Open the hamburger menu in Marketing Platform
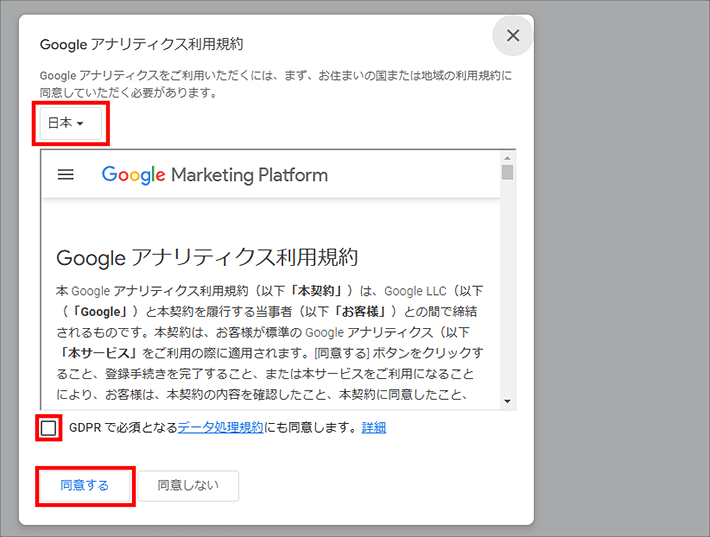Viewport: 710px width, 537px height. coord(66,175)
